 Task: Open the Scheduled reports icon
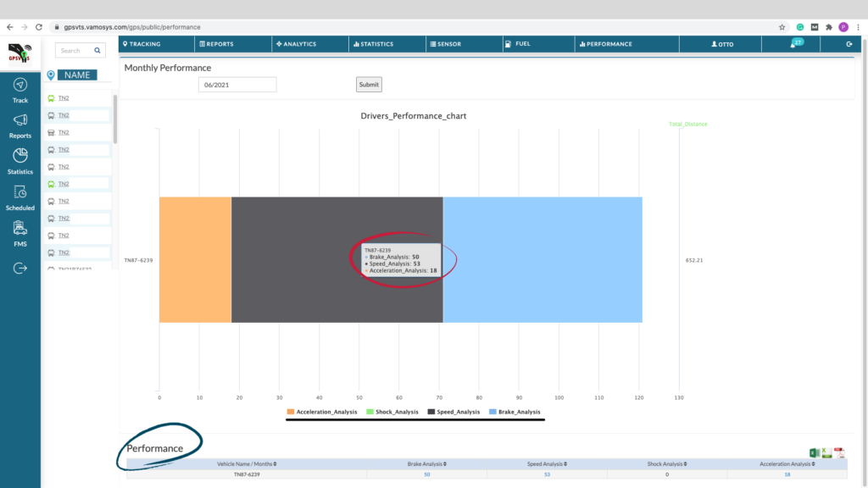pos(20,192)
